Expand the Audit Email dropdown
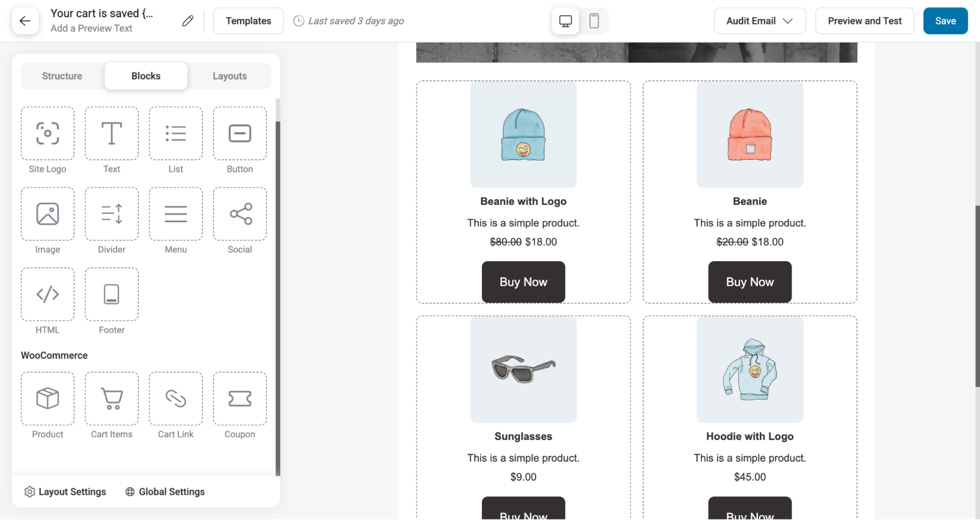 pos(759,21)
